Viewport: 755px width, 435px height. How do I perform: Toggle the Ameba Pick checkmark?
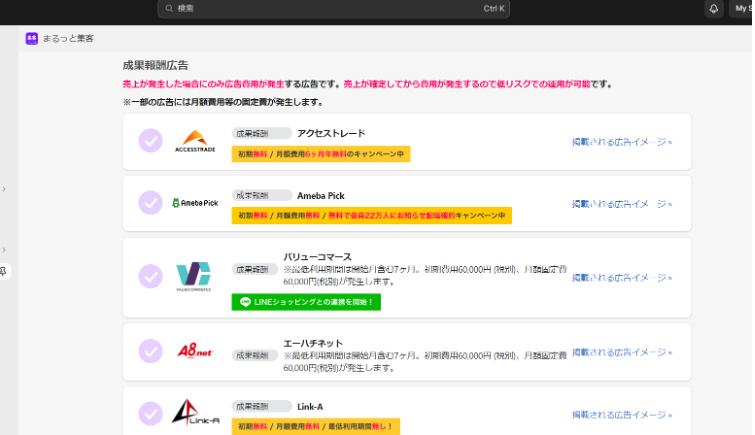pos(151,202)
